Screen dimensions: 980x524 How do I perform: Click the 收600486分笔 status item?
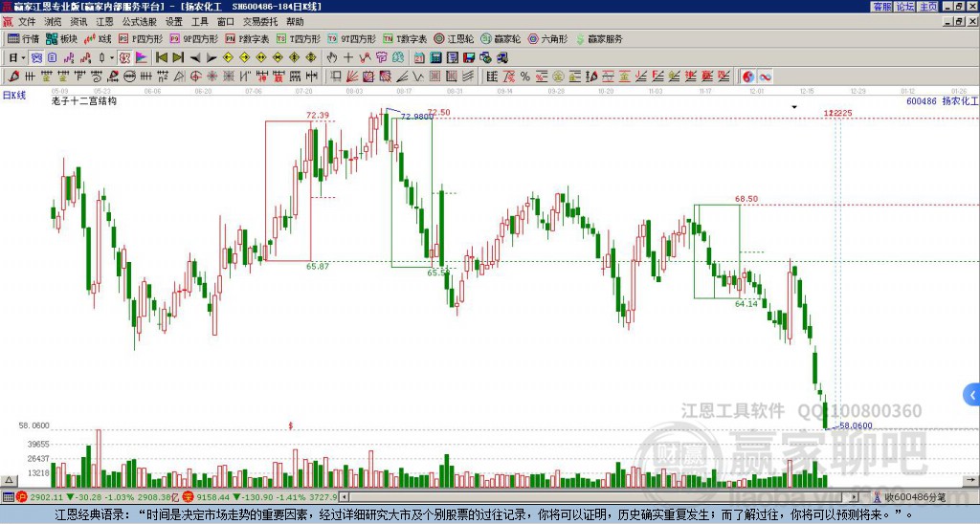pos(915,497)
